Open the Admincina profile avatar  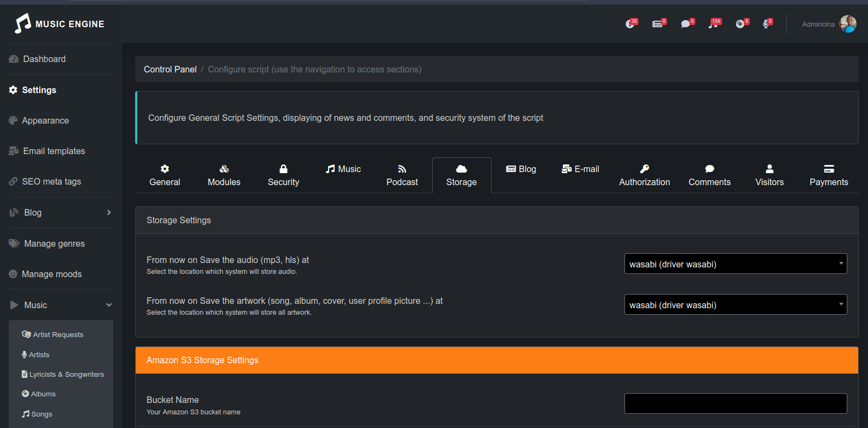(848, 24)
